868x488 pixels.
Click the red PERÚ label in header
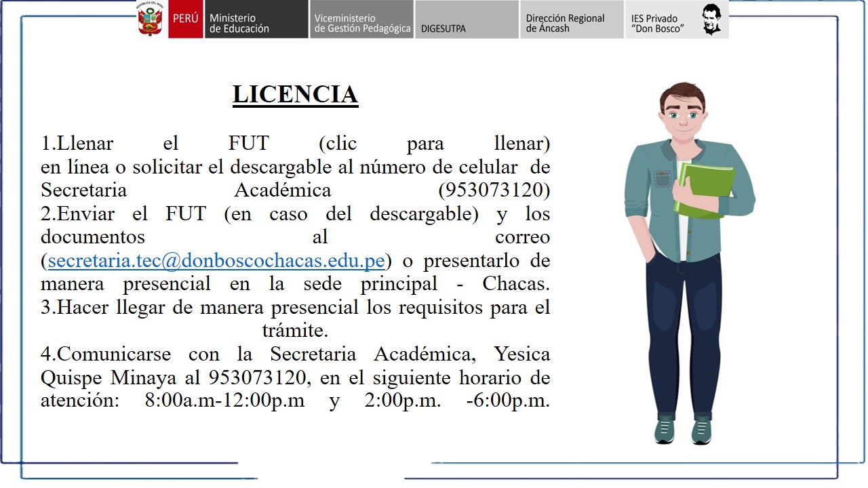[x=186, y=19]
